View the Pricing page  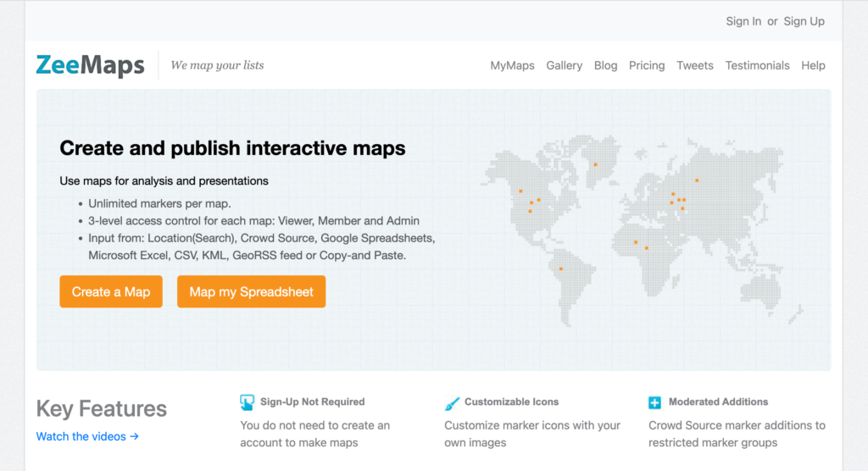pos(647,65)
